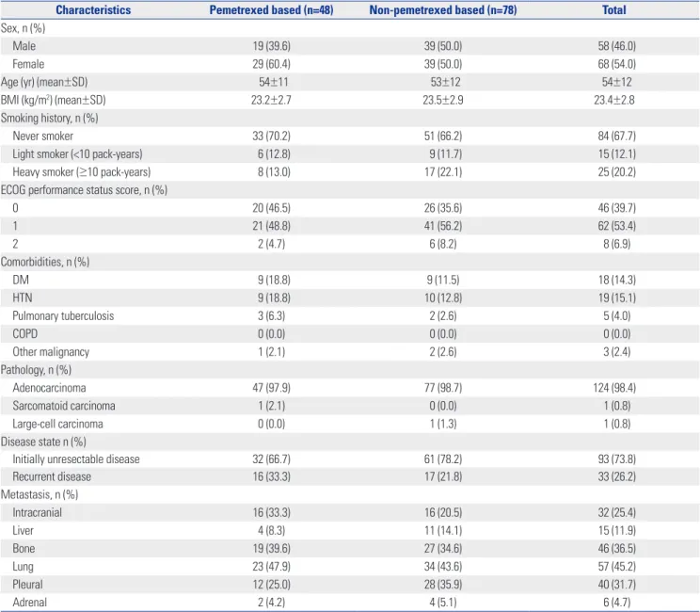The height and width of the screenshot is (612, 700).
Task: Click the value 33 (26.2)
Action: tap(617, 476)
